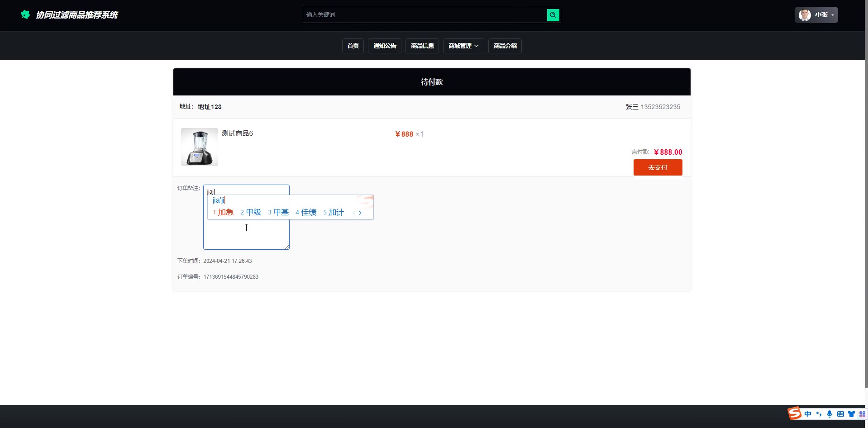Click the Sogou microphone voice input icon
Image resolution: width=868 pixels, height=428 pixels.
click(x=830, y=414)
